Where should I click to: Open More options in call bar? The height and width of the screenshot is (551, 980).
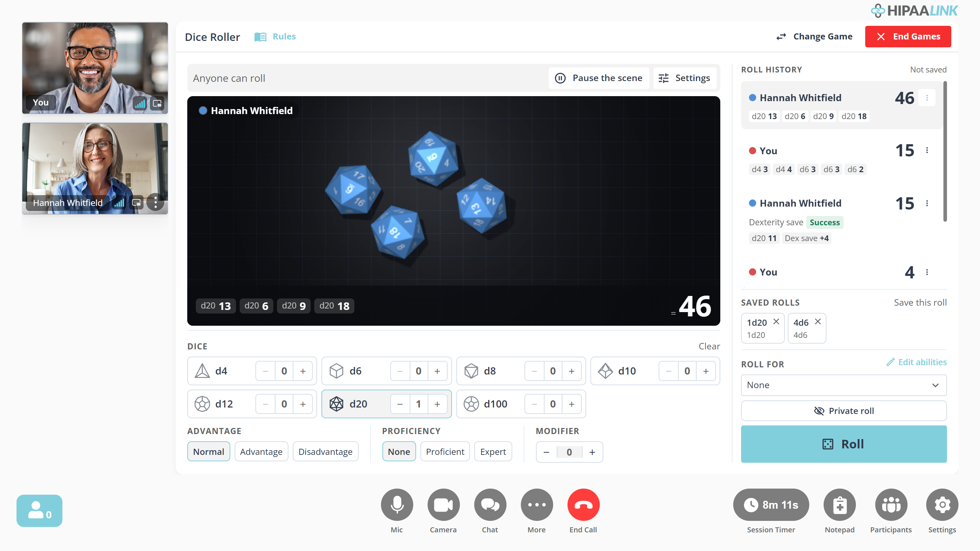pyautogui.click(x=536, y=505)
